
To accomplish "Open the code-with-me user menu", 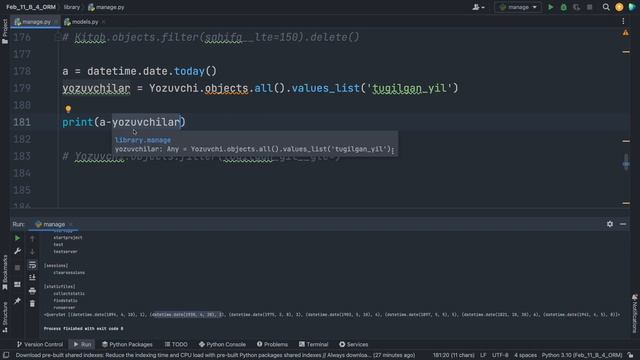I will pos(478,7).
